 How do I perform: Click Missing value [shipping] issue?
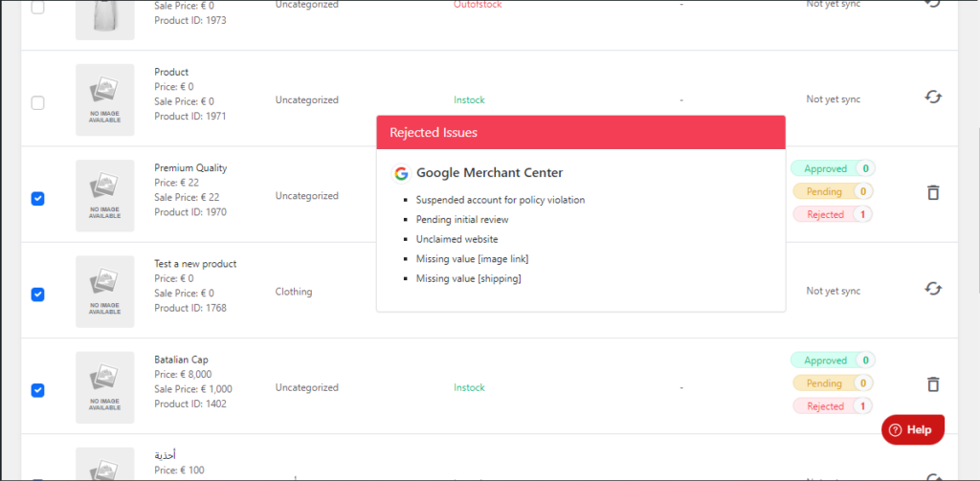[469, 278]
